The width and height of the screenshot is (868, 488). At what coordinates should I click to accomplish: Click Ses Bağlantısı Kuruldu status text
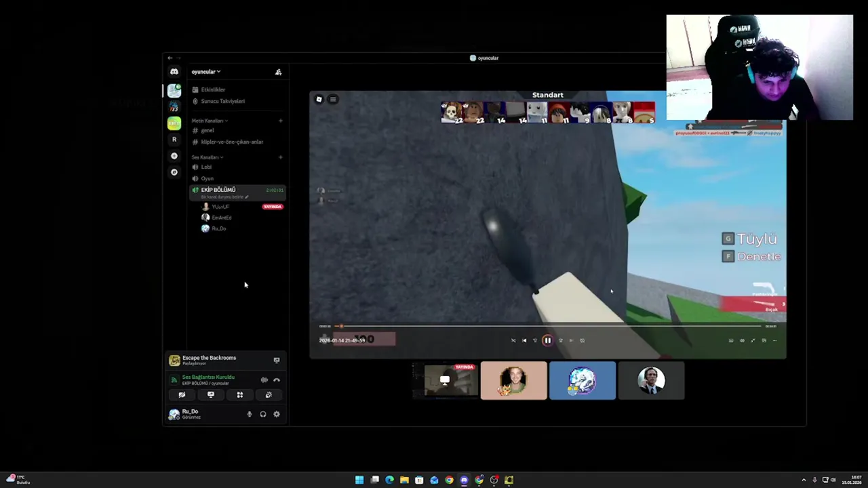tap(208, 377)
